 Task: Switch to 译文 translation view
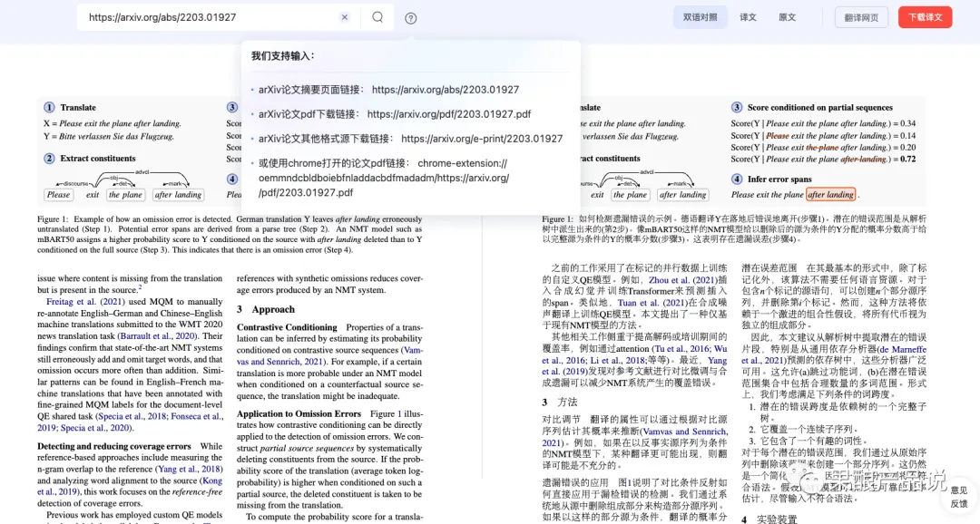click(748, 17)
